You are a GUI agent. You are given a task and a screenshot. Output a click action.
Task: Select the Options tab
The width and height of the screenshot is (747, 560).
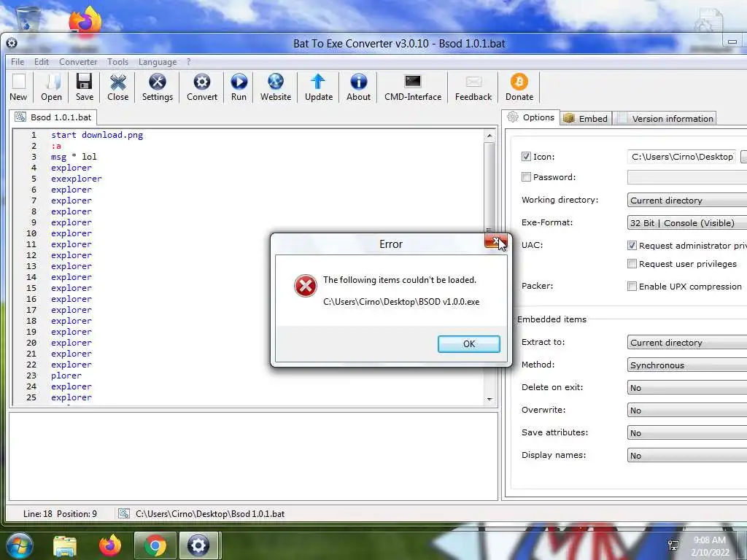click(x=530, y=117)
